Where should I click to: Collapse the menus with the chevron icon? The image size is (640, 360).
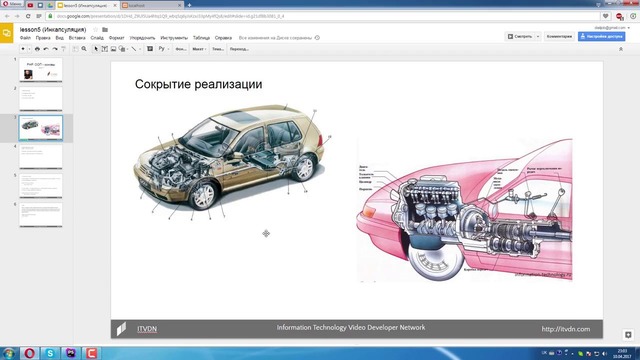pyautogui.click(x=621, y=49)
